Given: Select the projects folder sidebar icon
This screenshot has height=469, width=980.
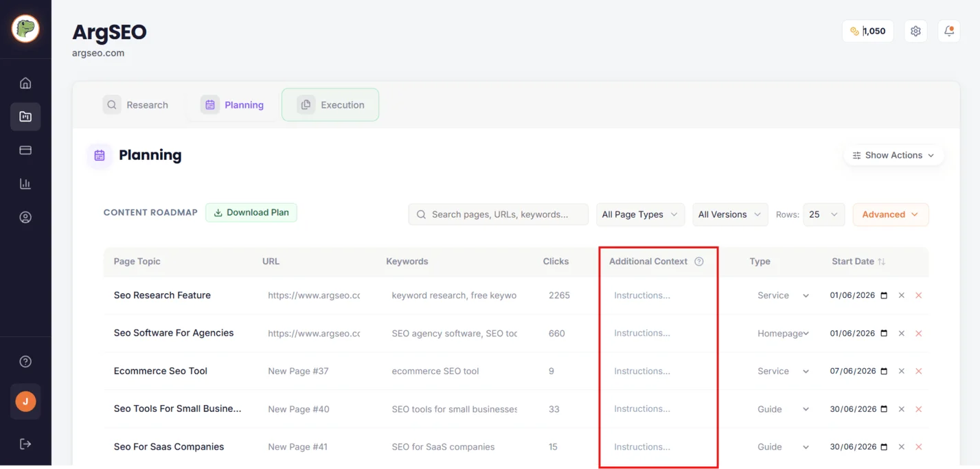Looking at the screenshot, I should [x=25, y=117].
